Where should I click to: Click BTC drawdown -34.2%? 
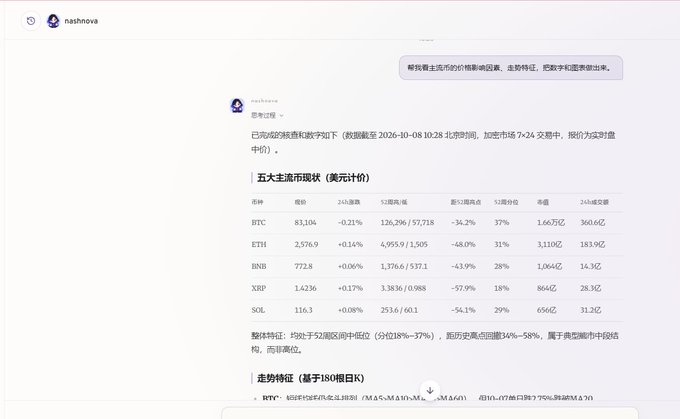(463, 223)
